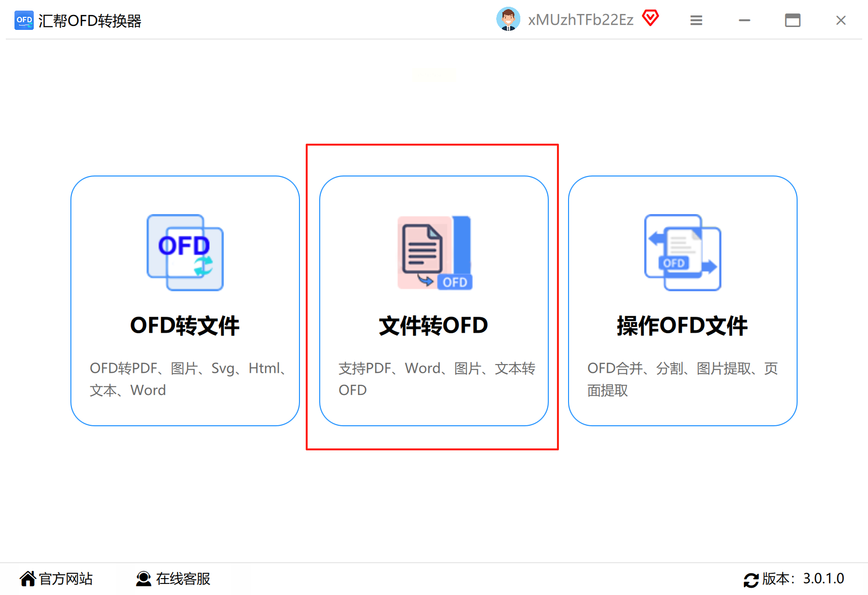This screenshot has height=595, width=868.
Task: Click the OFD合并、分割 description text
Action: pyautogui.click(x=683, y=379)
